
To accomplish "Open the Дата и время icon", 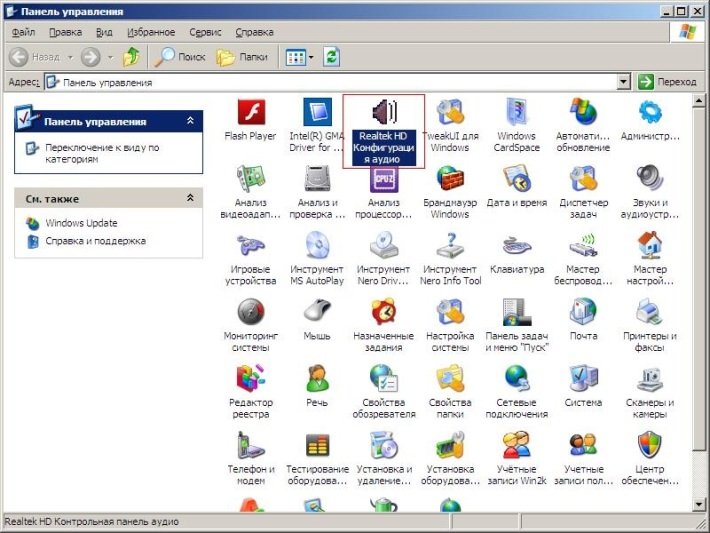I will pos(516,180).
